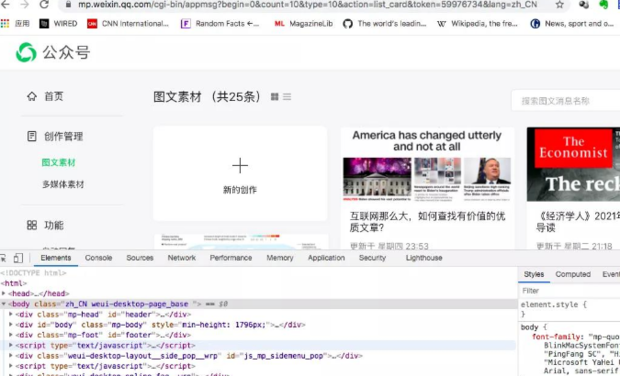Switch to the Sources tab

point(140,258)
